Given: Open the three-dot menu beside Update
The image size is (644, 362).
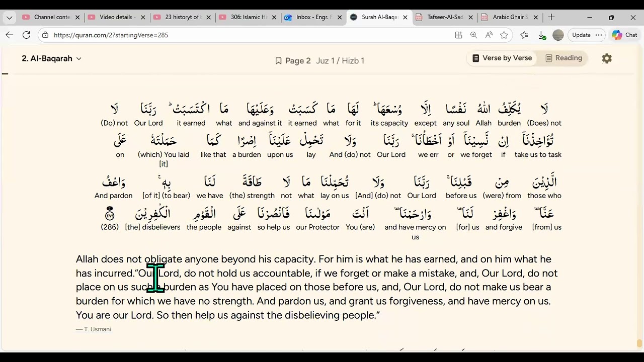Looking at the screenshot, I should point(598,35).
